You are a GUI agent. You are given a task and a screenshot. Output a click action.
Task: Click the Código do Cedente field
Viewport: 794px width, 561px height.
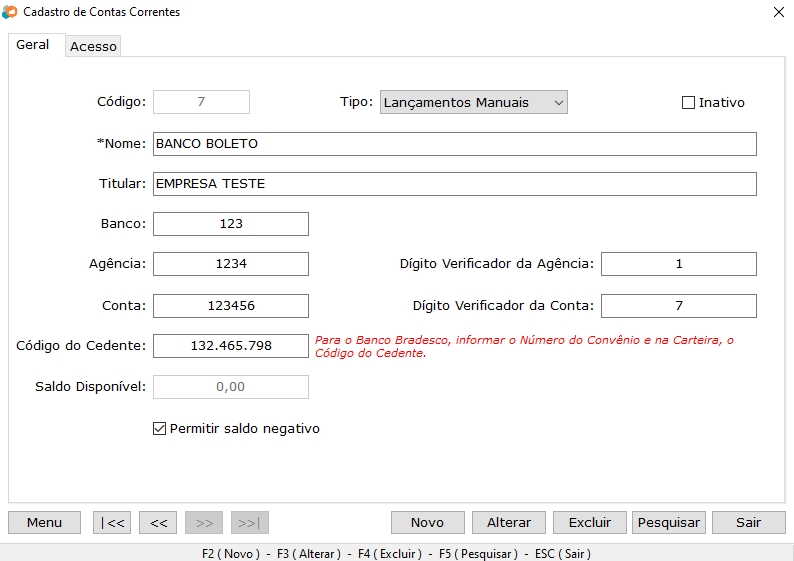point(231,346)
